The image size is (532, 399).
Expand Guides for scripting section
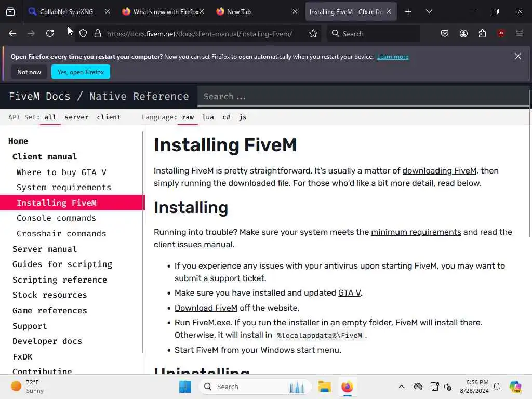(x=62, y=264)
